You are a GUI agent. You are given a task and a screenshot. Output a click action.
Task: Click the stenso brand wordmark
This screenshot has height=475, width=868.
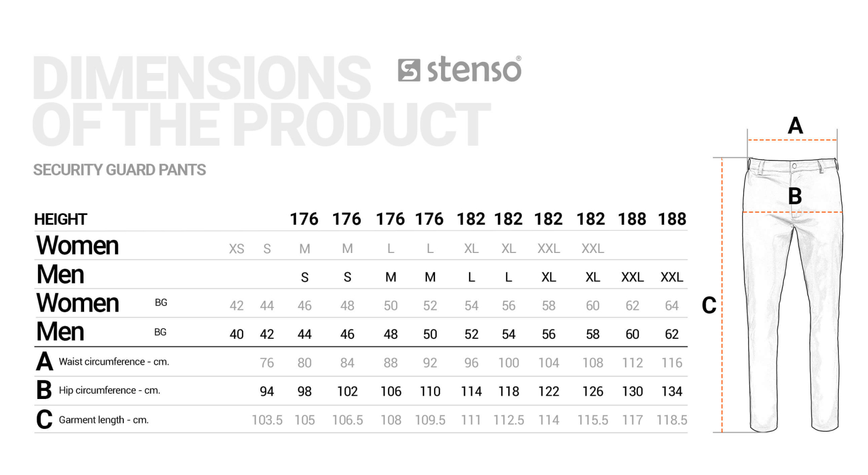(474, 69)
